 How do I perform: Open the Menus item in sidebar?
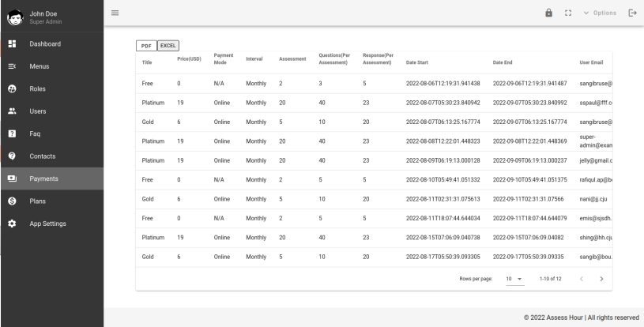click(x=40, y=66)
